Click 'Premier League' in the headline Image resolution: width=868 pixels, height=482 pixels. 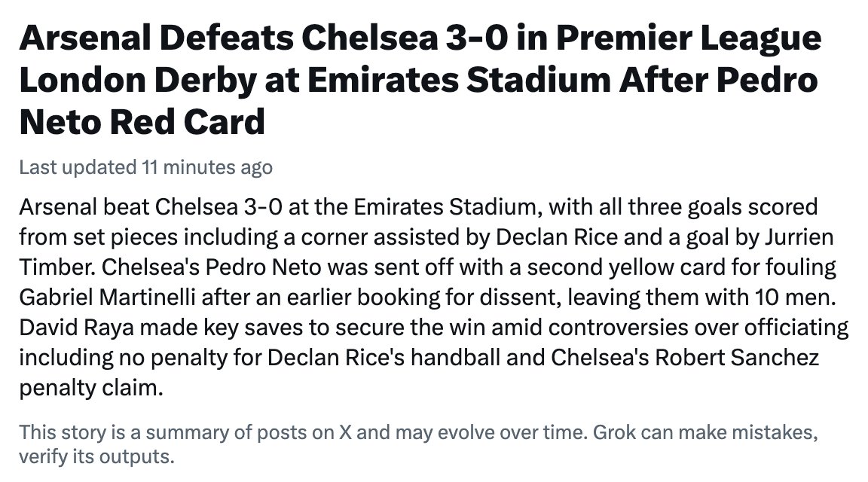click(689, 38)
